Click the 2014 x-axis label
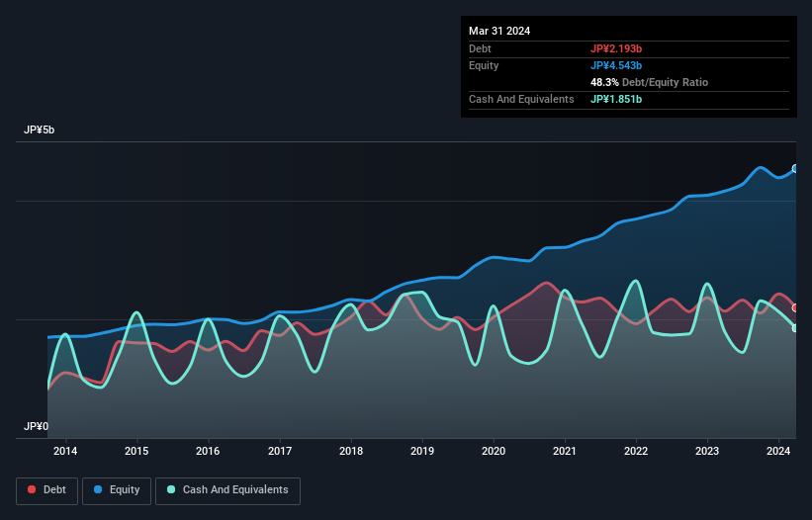This screenshot has width=812, height=520. tap(65, 451)
